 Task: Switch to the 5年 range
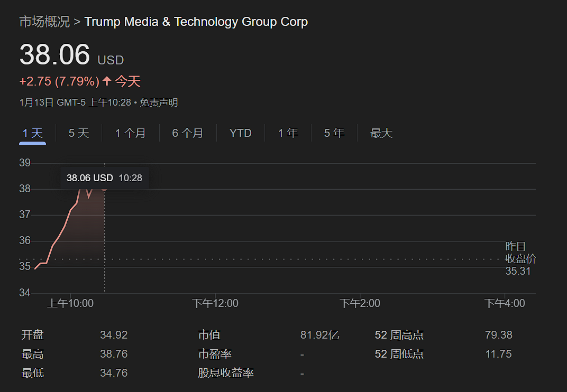pos(334,133)
